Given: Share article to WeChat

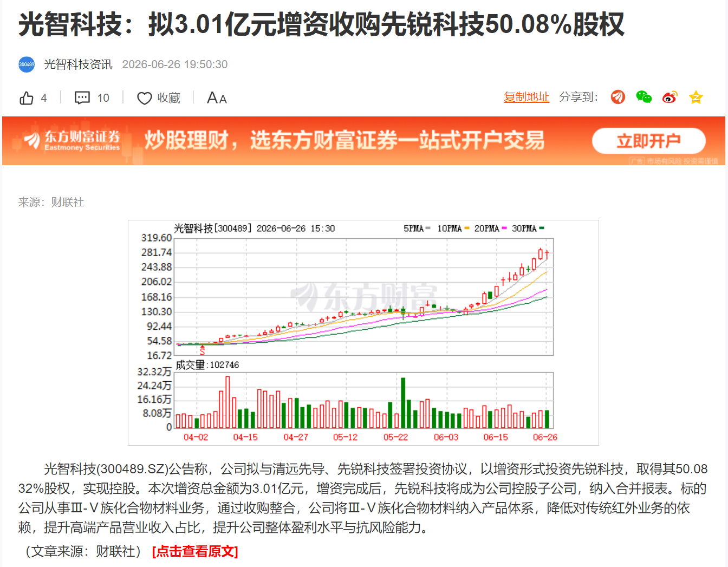Looking at the screenshot, I should (x=643, y=97).
